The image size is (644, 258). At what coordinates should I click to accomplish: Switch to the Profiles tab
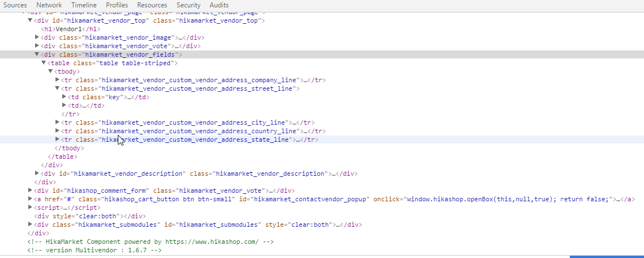[117, 5]
